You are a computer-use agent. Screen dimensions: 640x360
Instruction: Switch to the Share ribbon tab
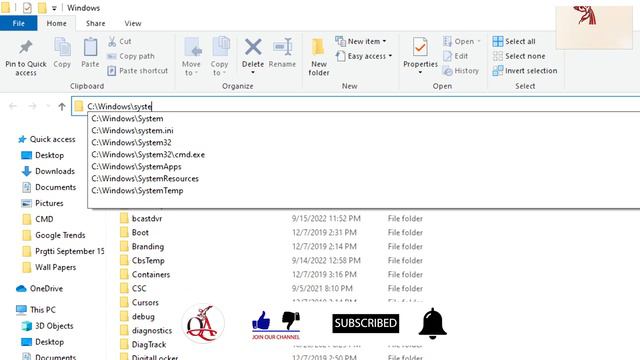[x=96, y=23]
